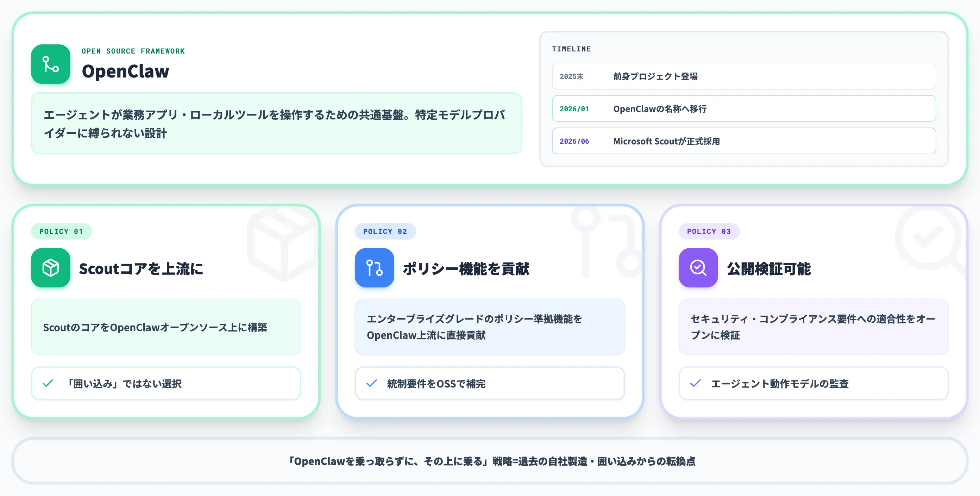980x496 pixels.
Task: Click the purple search-check icon beside 公開検証可能
Action: tap(698, 268)
